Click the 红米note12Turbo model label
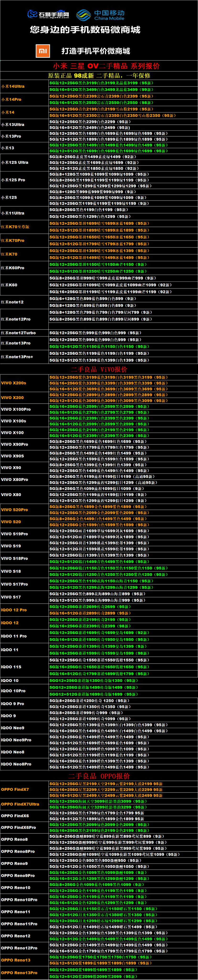Image resolution: width=198 pixels, height=980 pixels. tap(18, 333)
